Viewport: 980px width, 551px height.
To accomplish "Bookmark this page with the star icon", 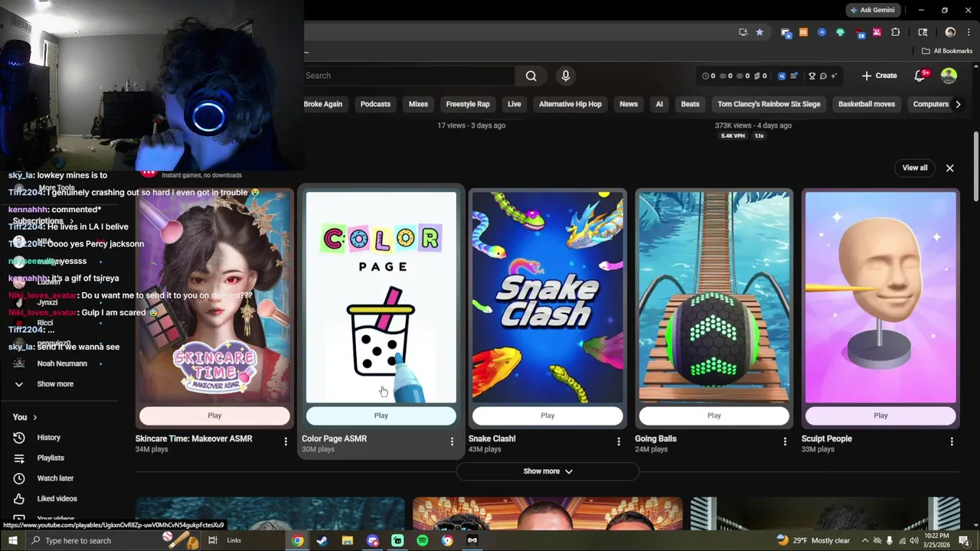I will pos(759,32).
